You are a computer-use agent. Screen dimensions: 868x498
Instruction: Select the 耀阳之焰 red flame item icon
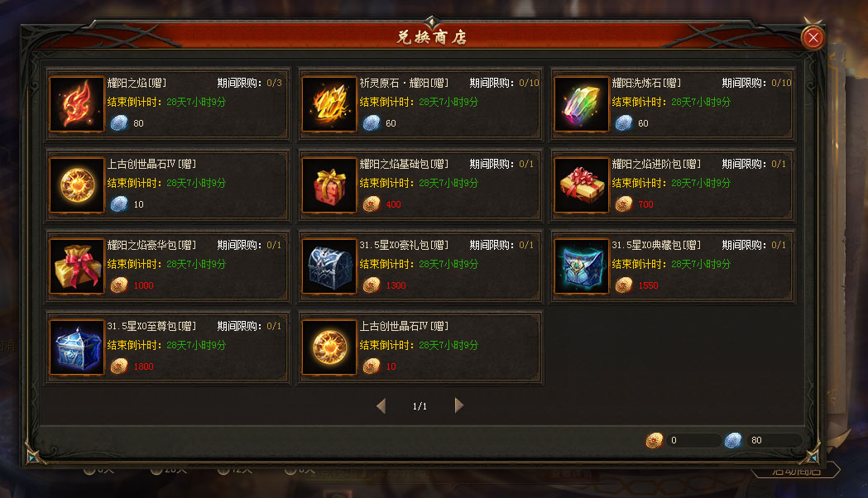tap(77, 104)
